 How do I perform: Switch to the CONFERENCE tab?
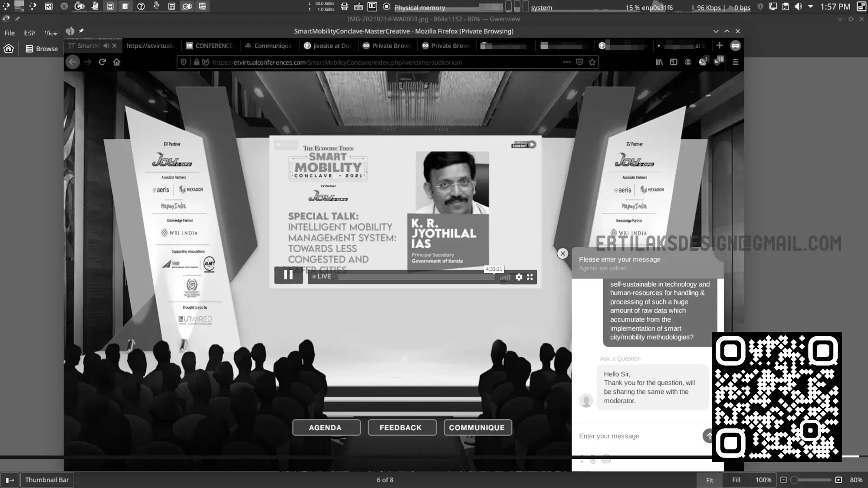[x=210, y=46]
